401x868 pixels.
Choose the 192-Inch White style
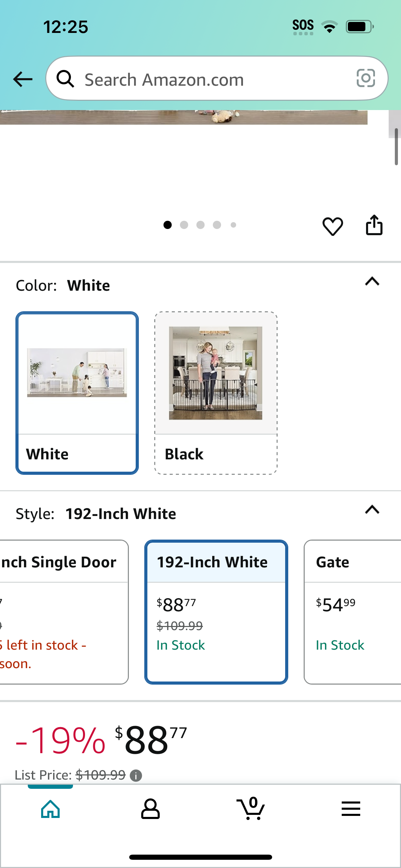216,612
